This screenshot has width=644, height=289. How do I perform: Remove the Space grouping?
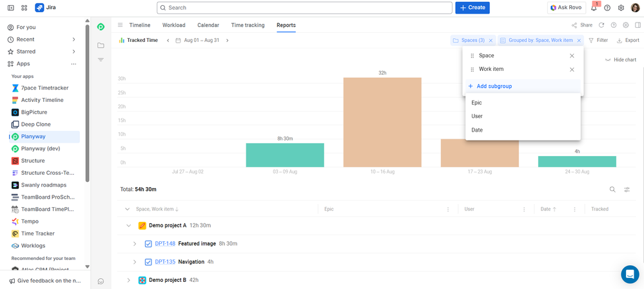click(572, 56)
